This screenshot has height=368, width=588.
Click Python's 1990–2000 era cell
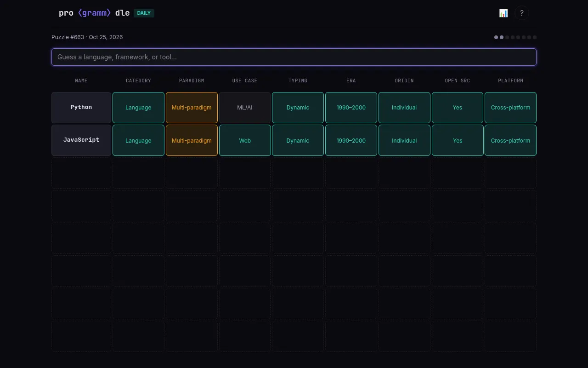click(351, 108)
